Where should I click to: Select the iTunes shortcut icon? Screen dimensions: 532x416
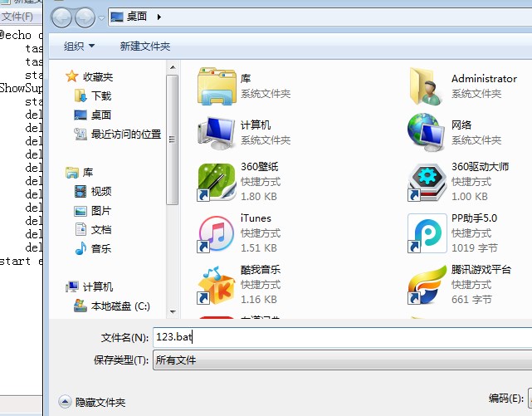pos(217,234)
